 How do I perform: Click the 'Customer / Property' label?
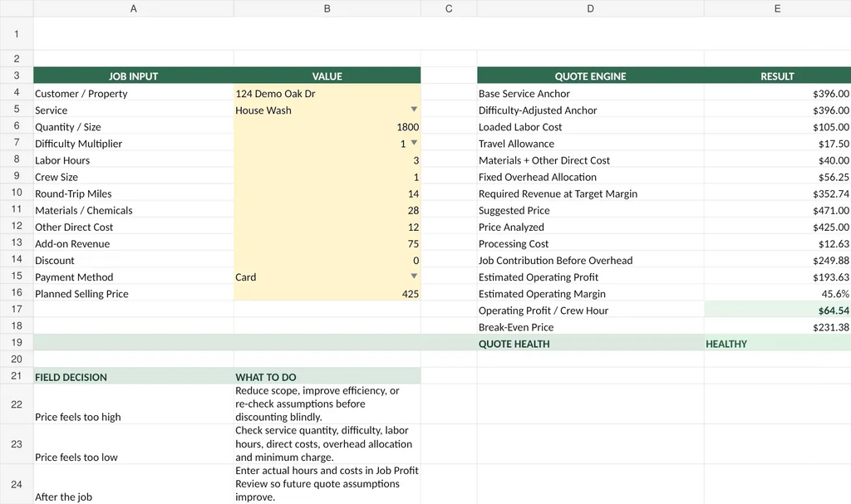[81, 93]
